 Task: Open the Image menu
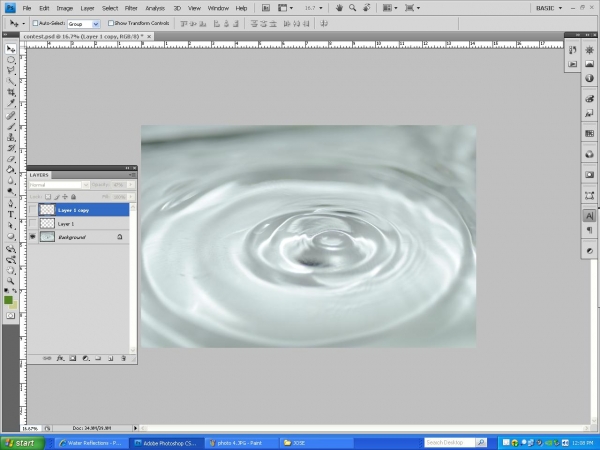pyautogui.click(x=64, y=8)
